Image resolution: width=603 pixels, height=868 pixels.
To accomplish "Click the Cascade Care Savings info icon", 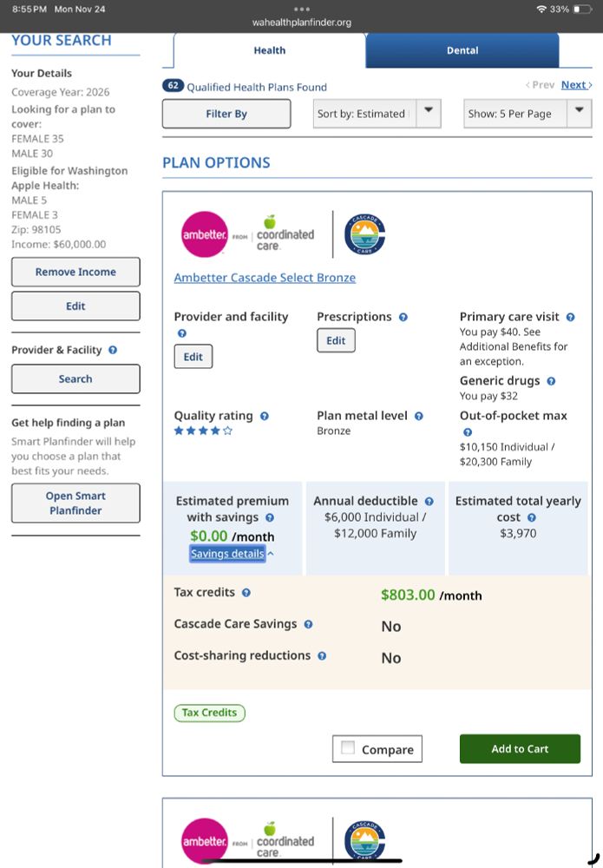I will click(x=308, y=624).
